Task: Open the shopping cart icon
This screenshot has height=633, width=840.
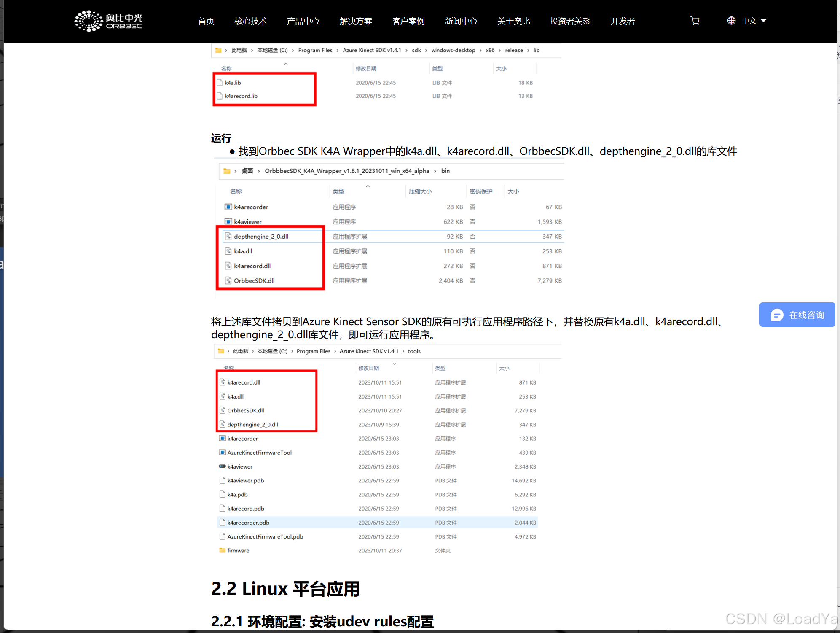Action: 695,21
